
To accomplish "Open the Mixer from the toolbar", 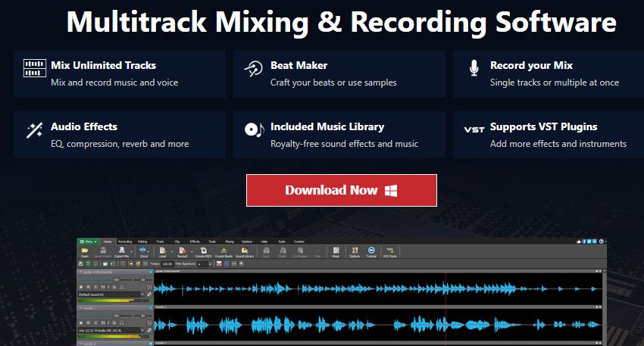I will pos(336,252).
